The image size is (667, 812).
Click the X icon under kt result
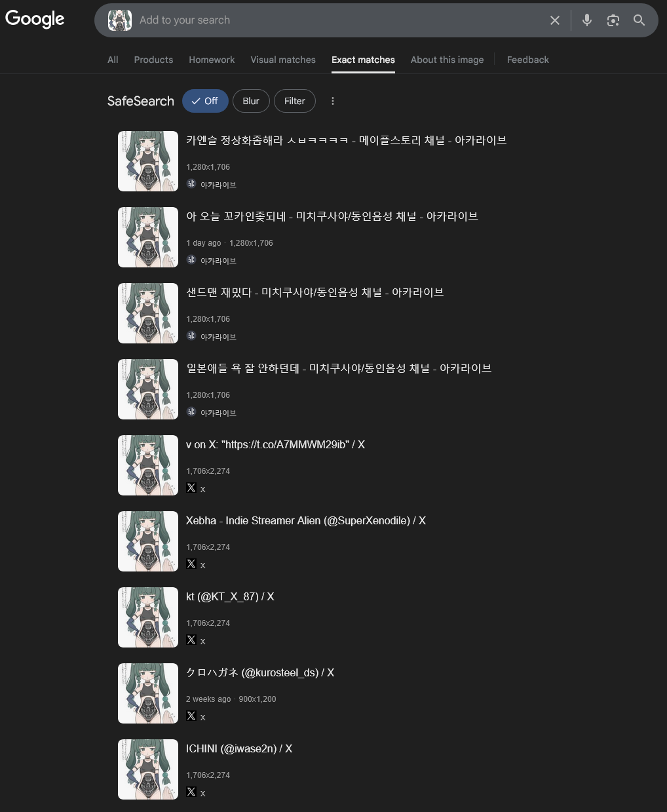[191, 640]
